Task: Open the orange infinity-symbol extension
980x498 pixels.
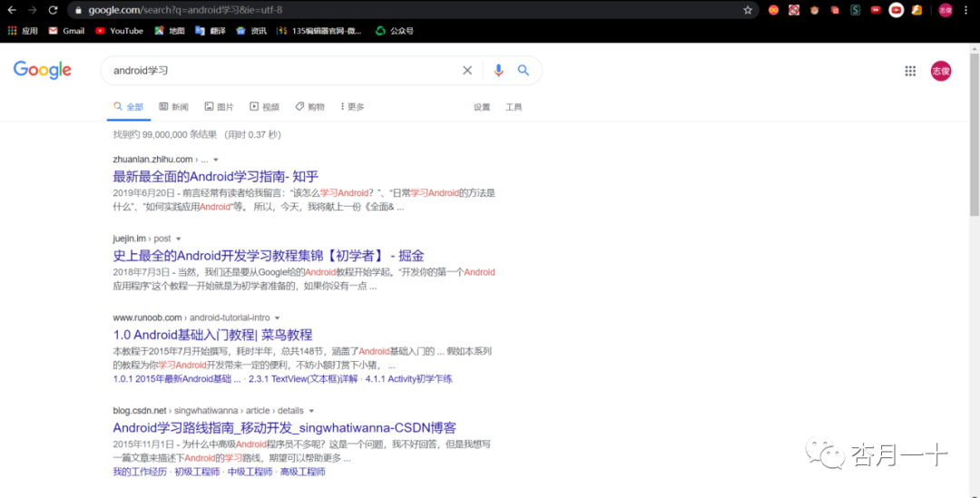Action: click(774, 10)
